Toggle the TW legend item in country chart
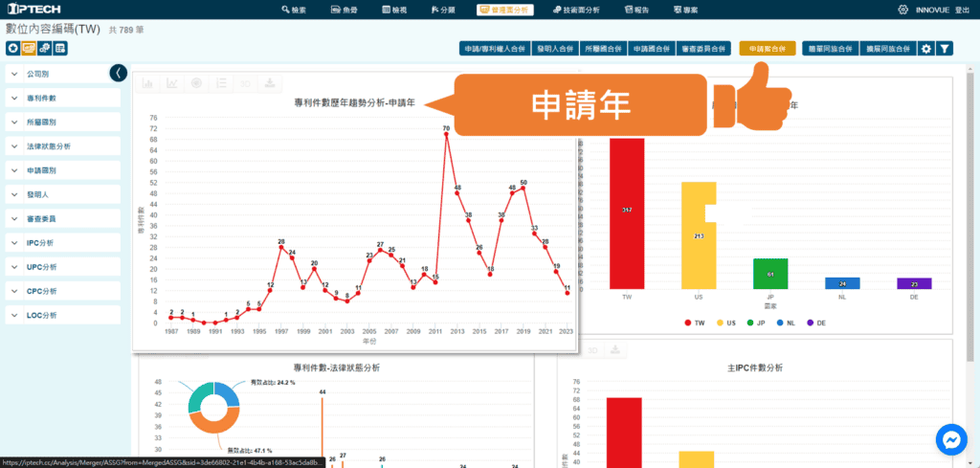The width and height of the screenshot is (980, 468). pos(694,323)
